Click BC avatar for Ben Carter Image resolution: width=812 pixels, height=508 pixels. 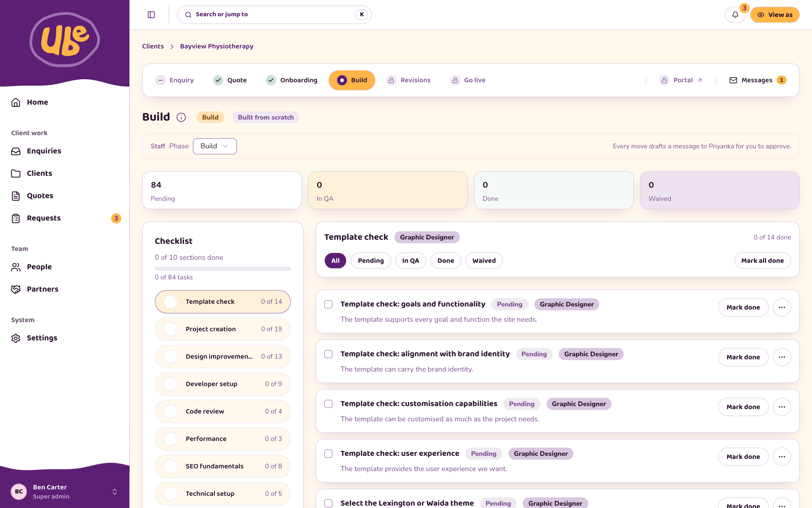point(19,492)
